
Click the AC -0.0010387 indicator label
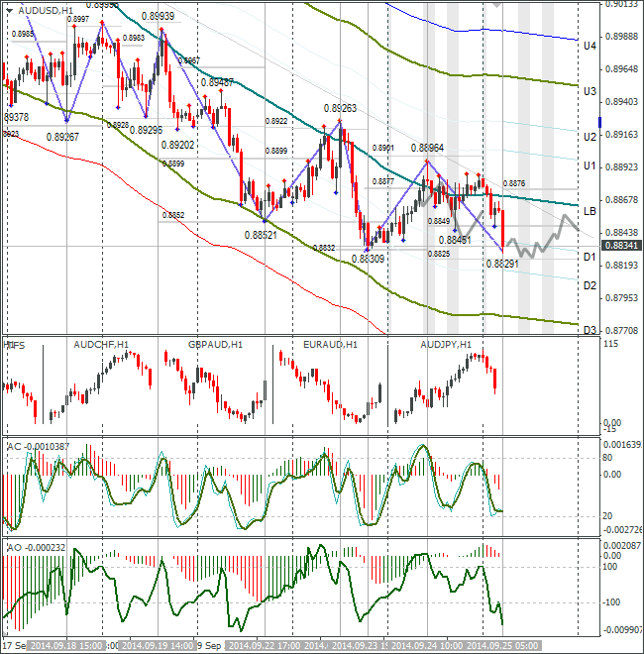click(38, 446)
